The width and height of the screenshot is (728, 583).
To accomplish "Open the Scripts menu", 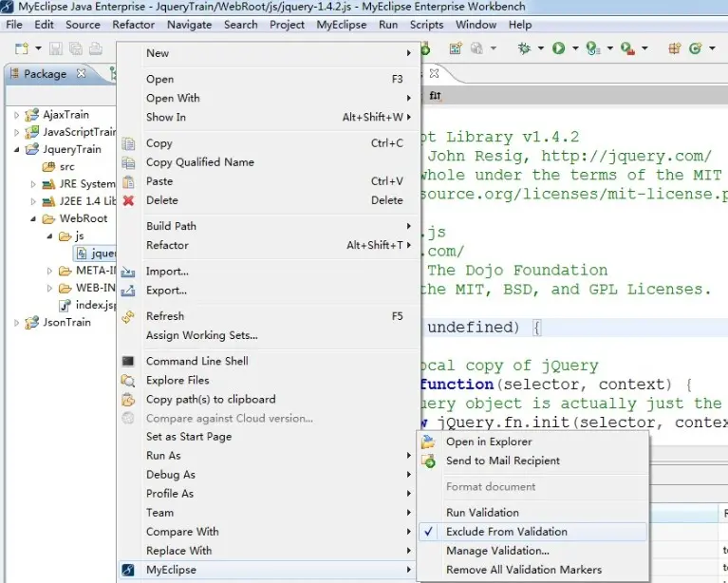I will (x=426, y=25).
